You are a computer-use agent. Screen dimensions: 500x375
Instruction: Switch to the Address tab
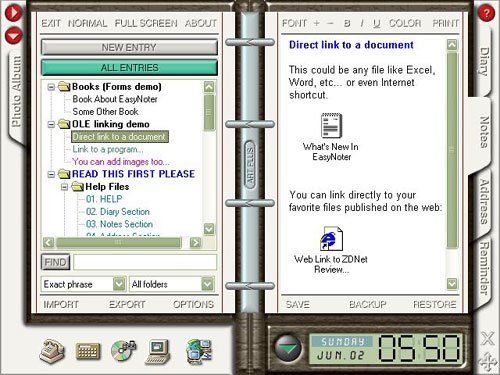(484, 202)
